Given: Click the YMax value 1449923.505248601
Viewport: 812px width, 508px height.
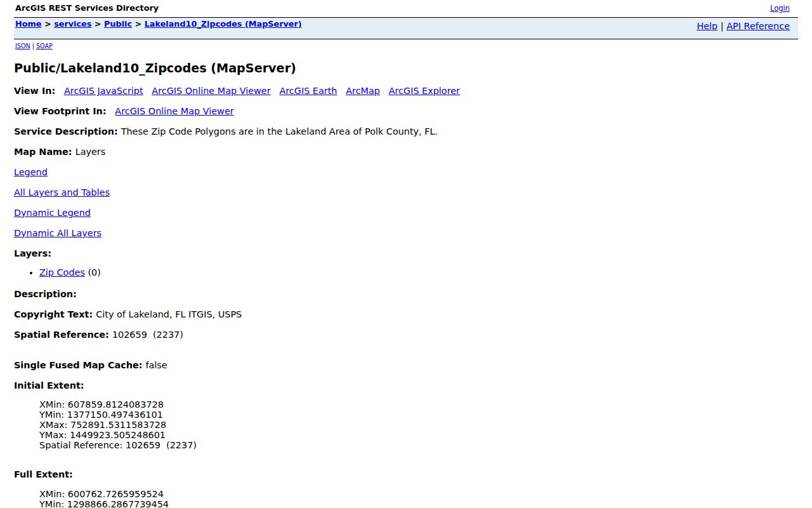Looking at the screenshot, I should [x=117, y=435].
